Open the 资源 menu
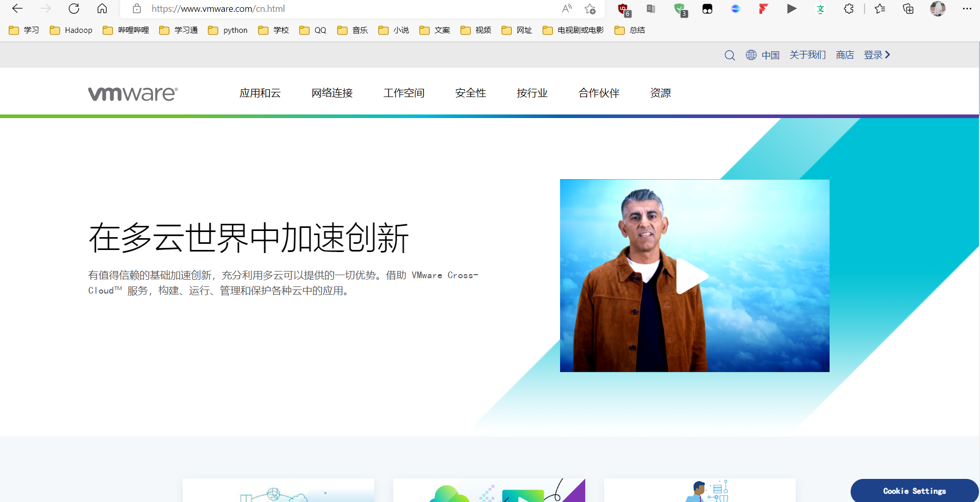 [x=661, y=93]
